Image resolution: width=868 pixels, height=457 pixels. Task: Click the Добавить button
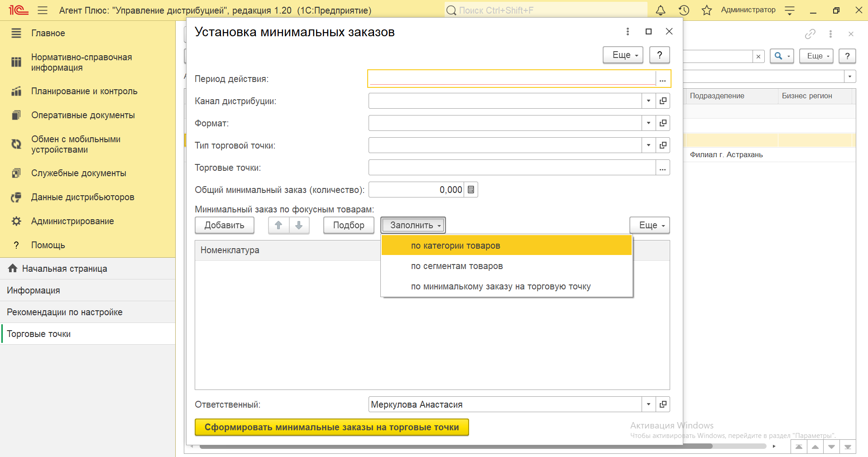coord(224,225)
